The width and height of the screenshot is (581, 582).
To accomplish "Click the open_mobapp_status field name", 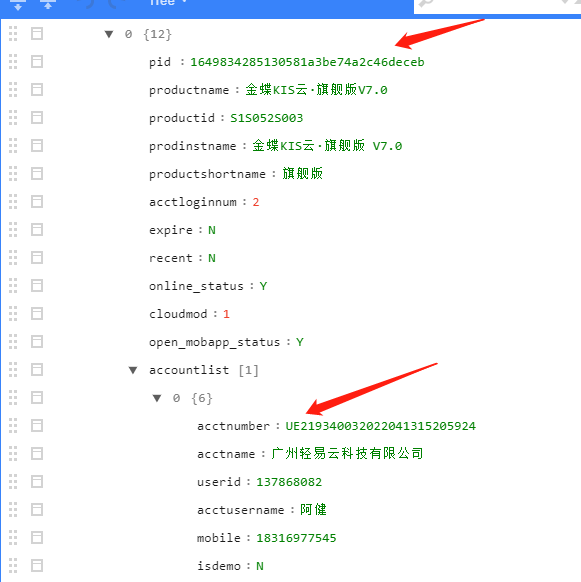I will [215, 342].
